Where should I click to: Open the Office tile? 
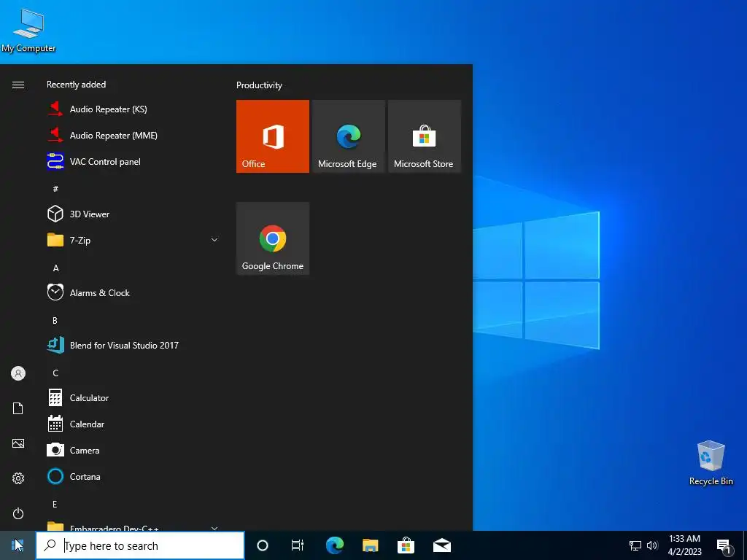pos(273,136)
